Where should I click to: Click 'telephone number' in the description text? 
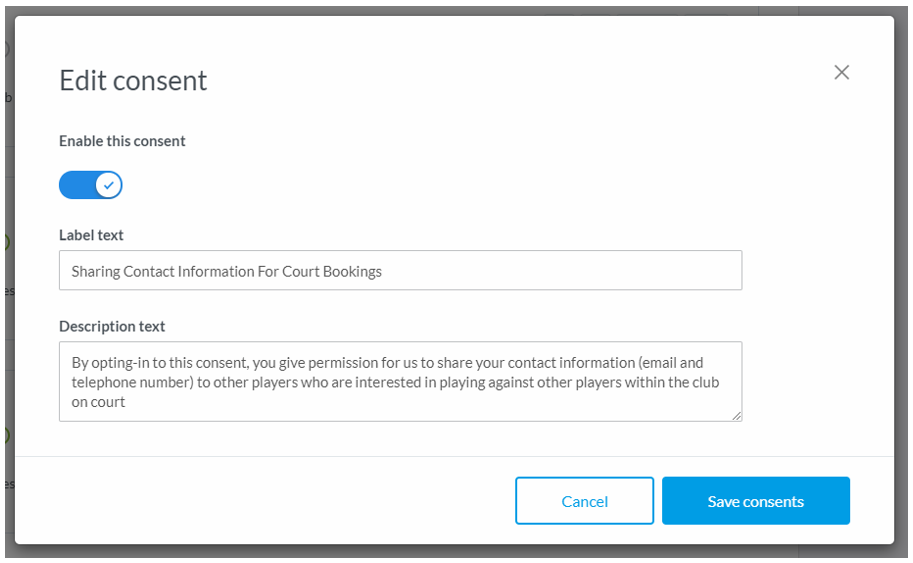tap(132, 383)
